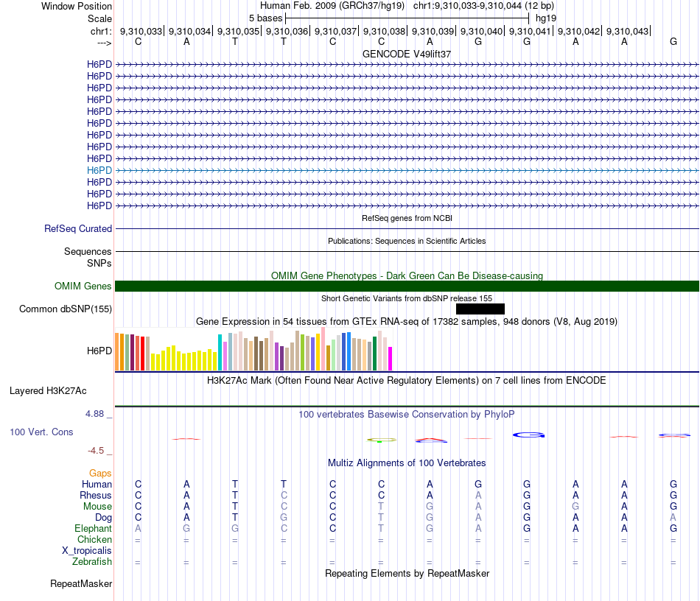The image size is (700, 601).
Task: Click the Human species row label
Action: [x=97, y=484]
